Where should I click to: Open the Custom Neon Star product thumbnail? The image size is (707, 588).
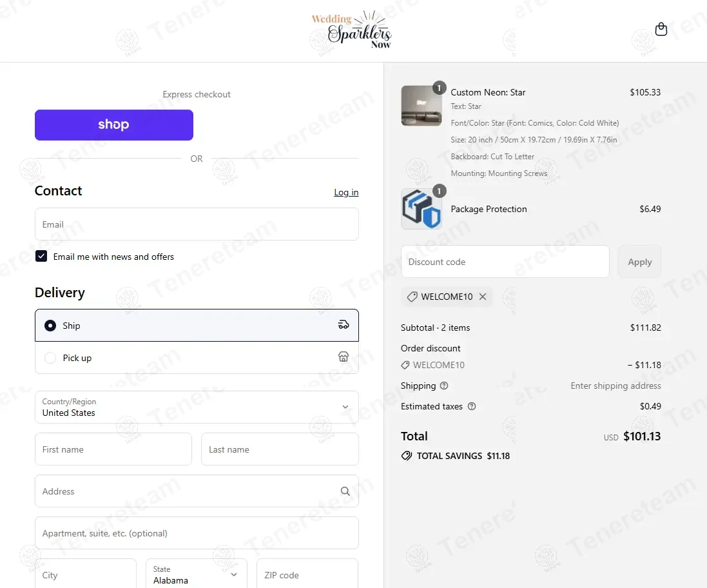[x=421, y=106]
